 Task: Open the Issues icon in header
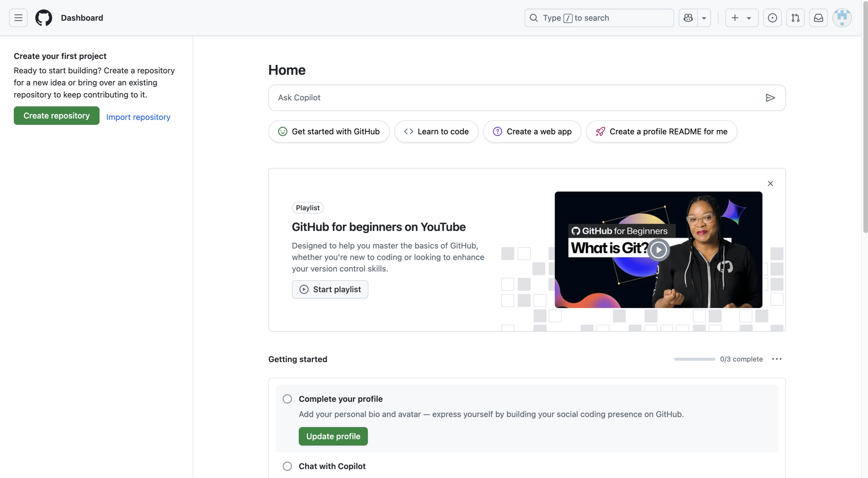click(x=772, y=18)
